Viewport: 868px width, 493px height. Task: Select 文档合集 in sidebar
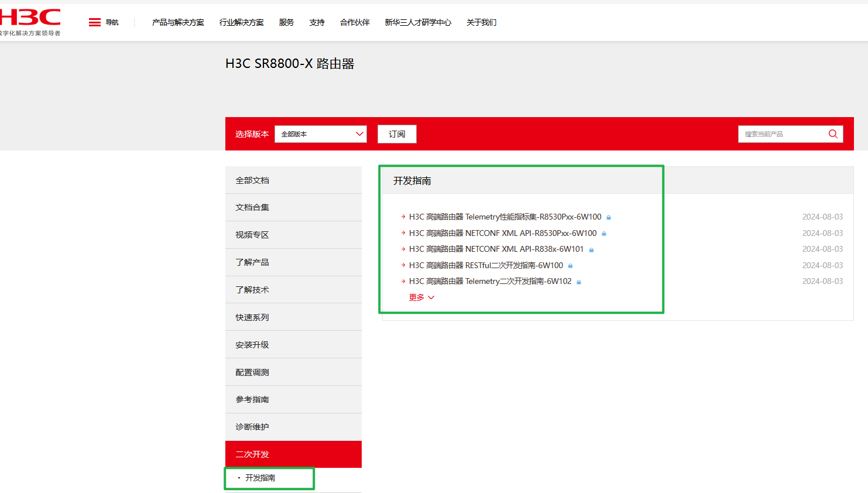pos(293,207)
